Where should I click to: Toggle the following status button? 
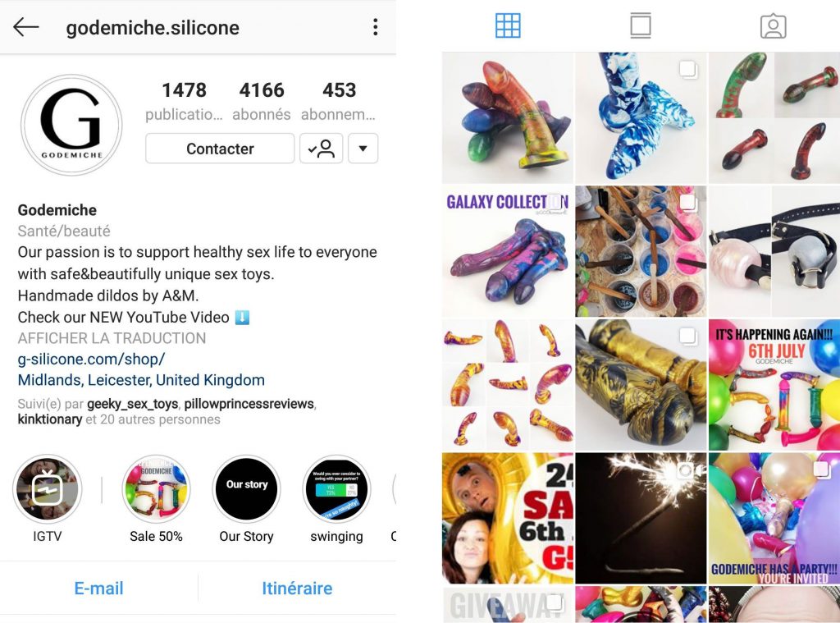pos(321,149)
